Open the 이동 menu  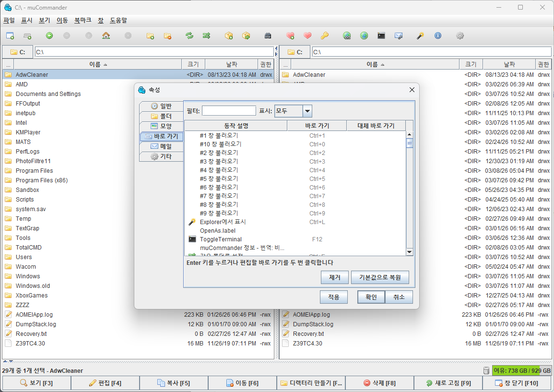point(62,21)
